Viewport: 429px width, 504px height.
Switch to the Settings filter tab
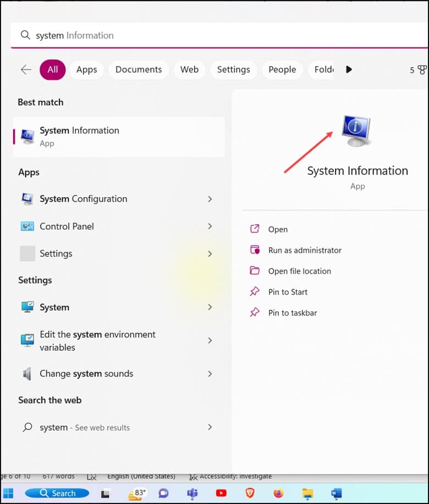point(233,69)
